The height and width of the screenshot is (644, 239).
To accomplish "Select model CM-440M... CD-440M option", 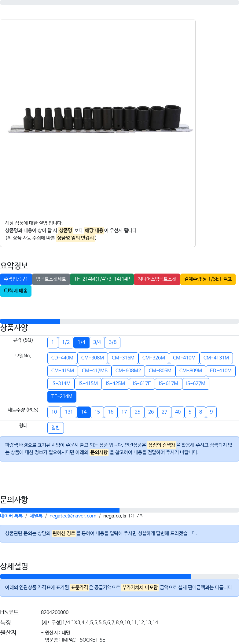I will (x=62, y=358).
